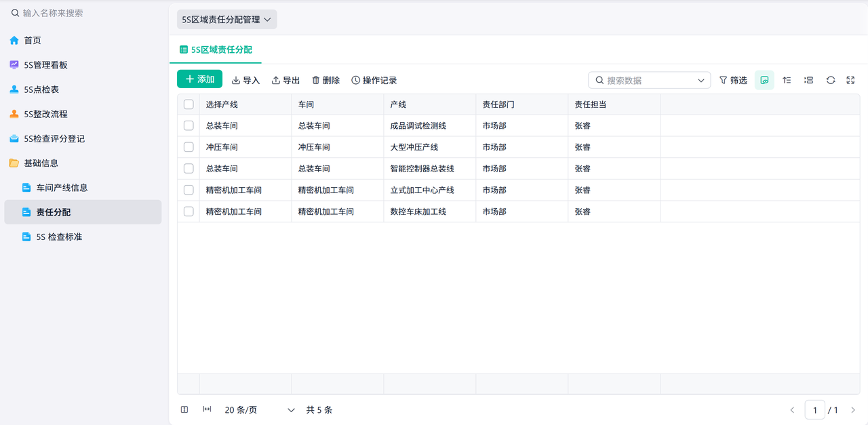The height and width of the screenshot is (425, 868).
Task: Click the form icon beside 5S 检查标准
Action: [x=26, y=237]
